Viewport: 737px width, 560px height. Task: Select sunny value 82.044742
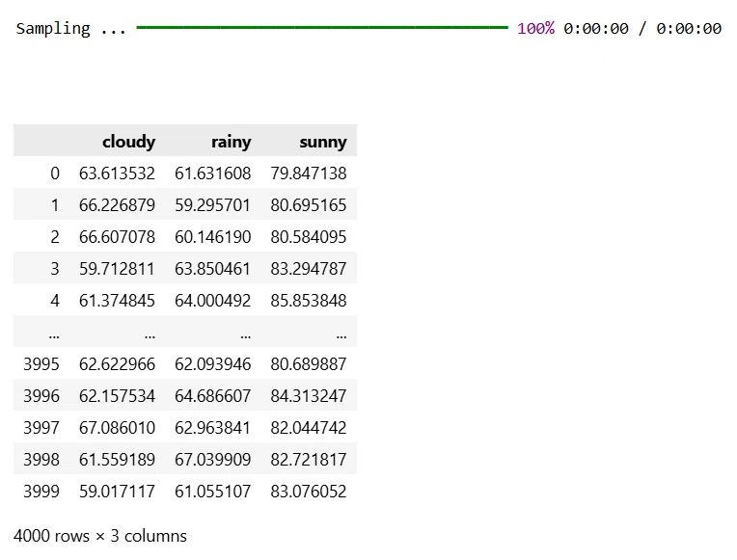[x=309, y=428]
